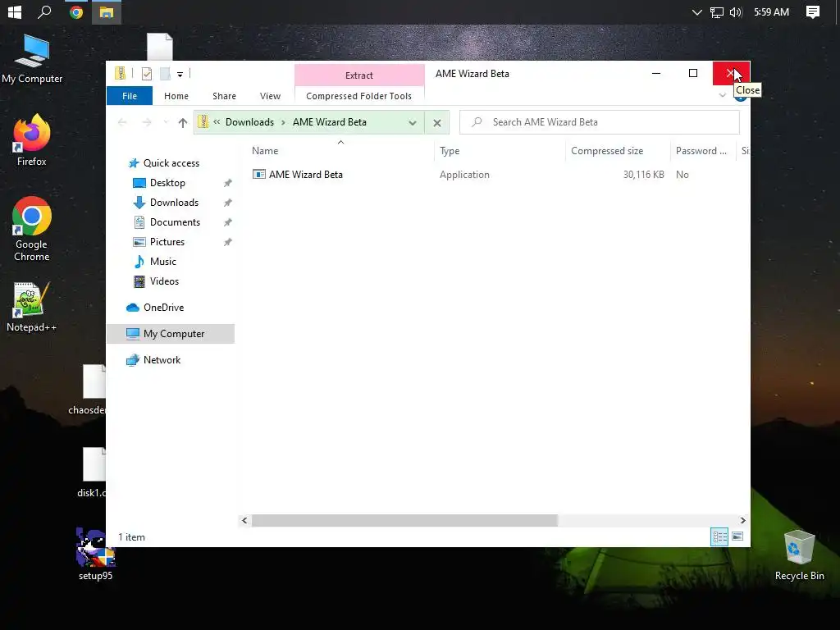Switch to the Share ribbon tab
840x630 pixels.
[224, 96]
